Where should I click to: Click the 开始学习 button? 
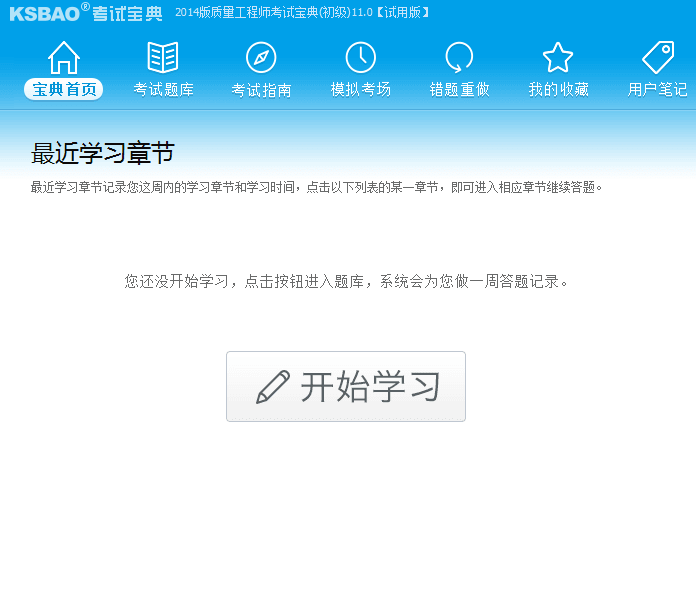(x=346, y=386)
